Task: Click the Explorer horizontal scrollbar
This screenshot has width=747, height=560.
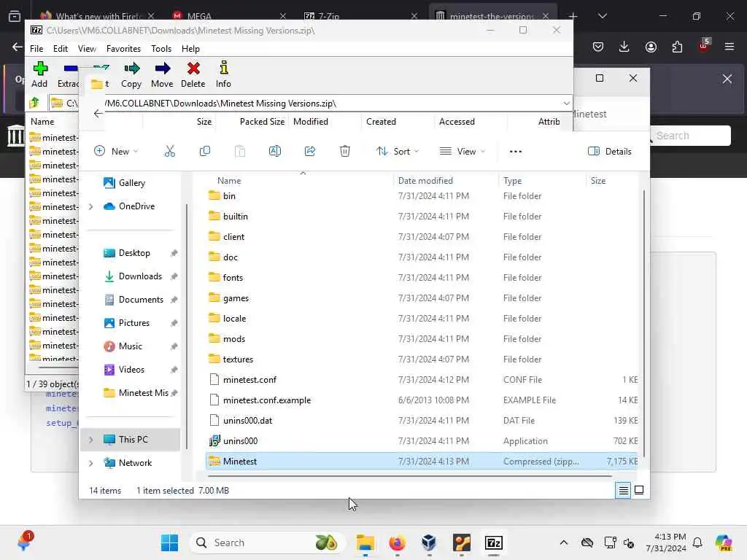Action: (410, 475)
